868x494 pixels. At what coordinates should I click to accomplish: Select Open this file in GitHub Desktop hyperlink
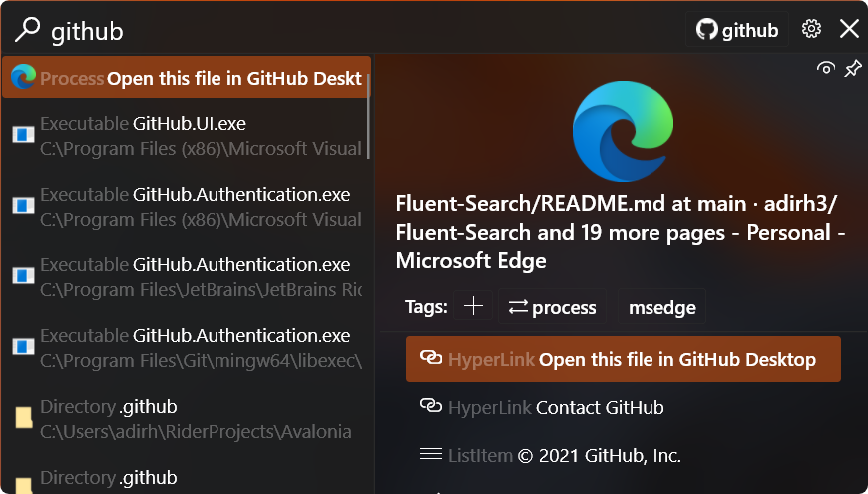click(624, 359)
